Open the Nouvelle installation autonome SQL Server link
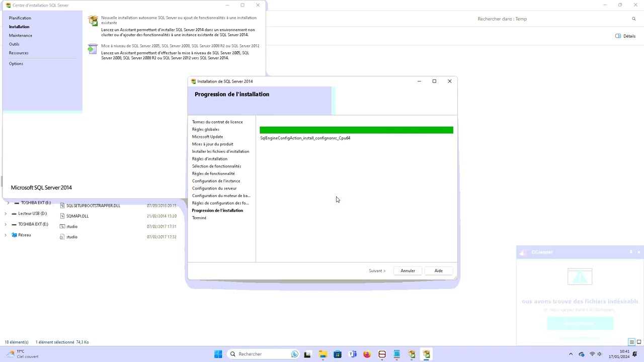This screenshot has width=644, height=362. (179, 20)
